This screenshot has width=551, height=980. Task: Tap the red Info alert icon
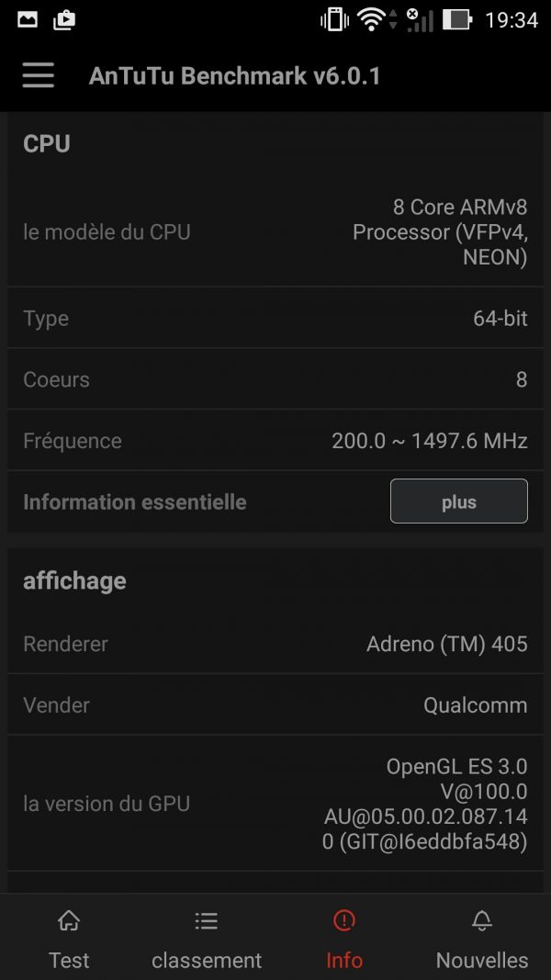pos(344,920)
